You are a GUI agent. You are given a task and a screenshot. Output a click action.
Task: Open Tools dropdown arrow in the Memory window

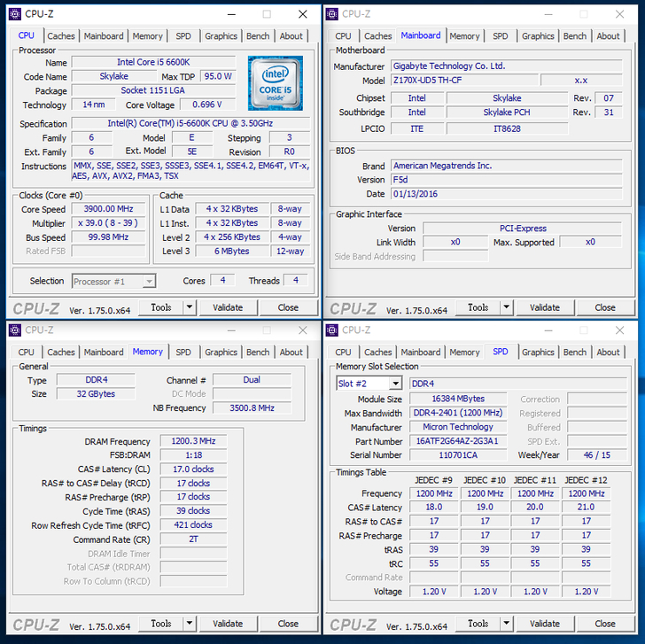[x=190, y=624]
